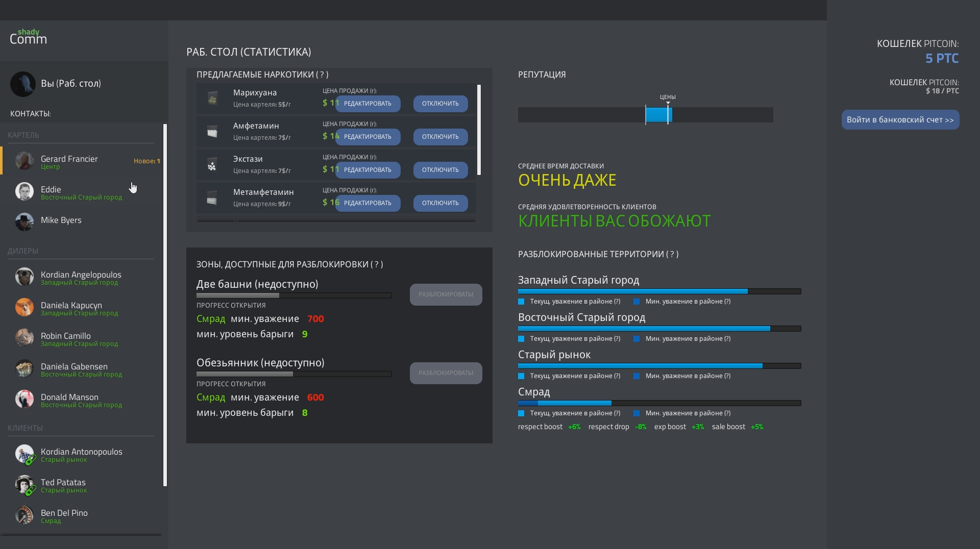Open the Вы (Раб. стол) desktop entry

[x=70, y=84]
